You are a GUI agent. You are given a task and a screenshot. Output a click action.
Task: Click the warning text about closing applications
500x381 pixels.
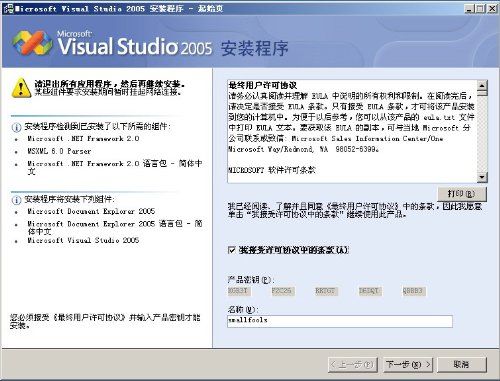[x=109, y=88]
